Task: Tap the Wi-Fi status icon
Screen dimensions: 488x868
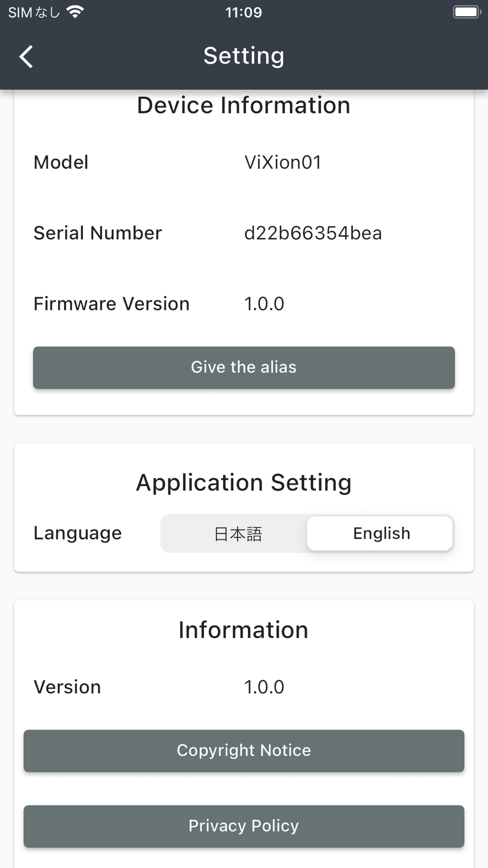Action: point(75,12)
